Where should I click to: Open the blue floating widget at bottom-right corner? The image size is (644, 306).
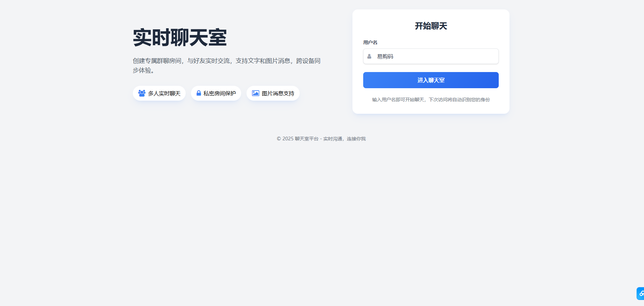pyautogui.click(x=640, y=294)
